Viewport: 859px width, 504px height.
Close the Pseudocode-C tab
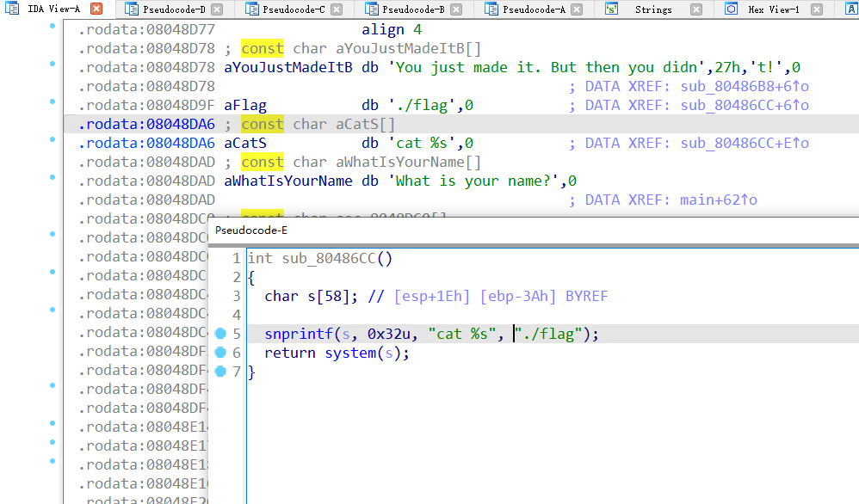point(337,9)
